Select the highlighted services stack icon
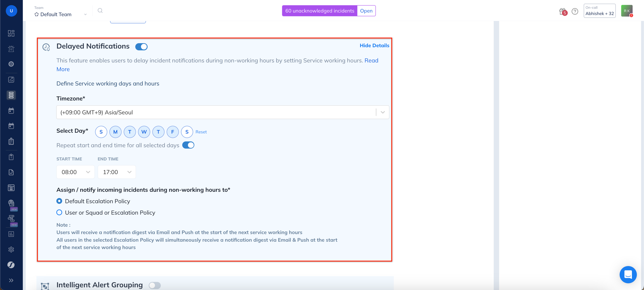 [x=11, y=95]
